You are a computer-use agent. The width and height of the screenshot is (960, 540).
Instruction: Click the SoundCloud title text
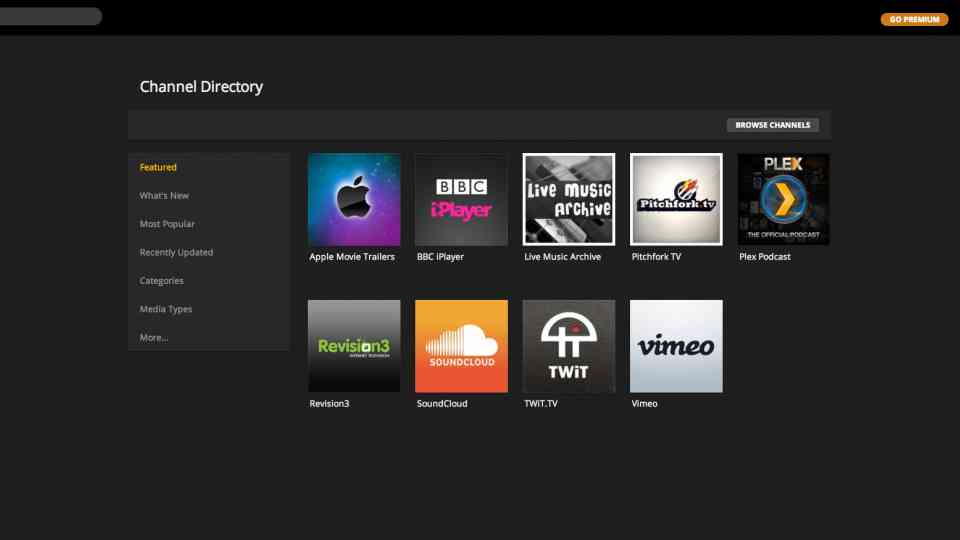click(442, 403)
